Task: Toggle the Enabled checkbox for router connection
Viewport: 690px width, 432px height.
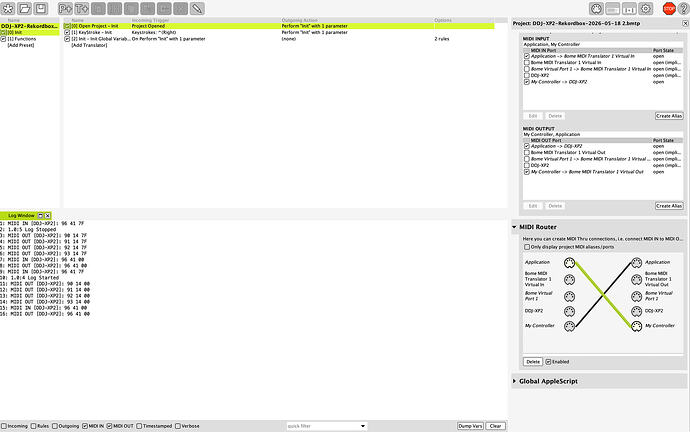Action: pos(548,362)
